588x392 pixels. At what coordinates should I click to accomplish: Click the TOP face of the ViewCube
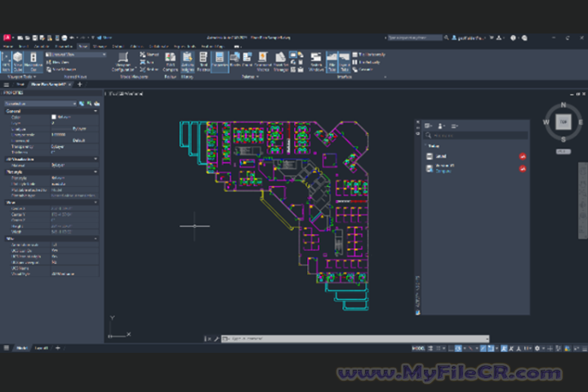563,122
